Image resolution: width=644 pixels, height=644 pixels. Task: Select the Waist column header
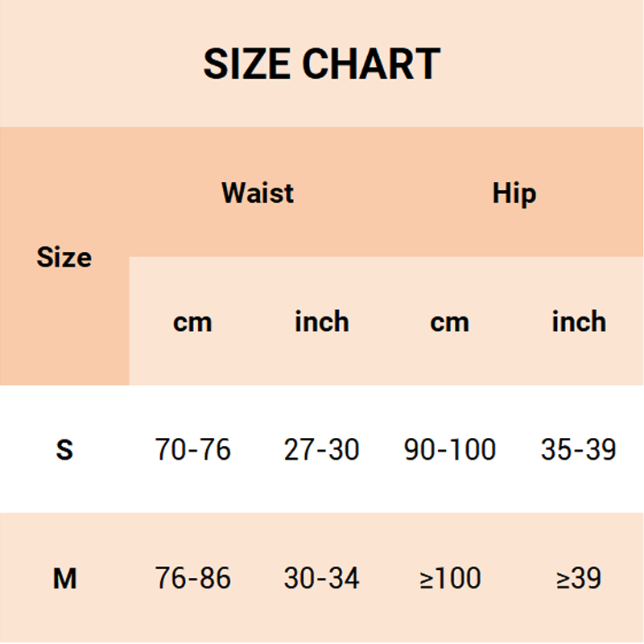(258, 193)
